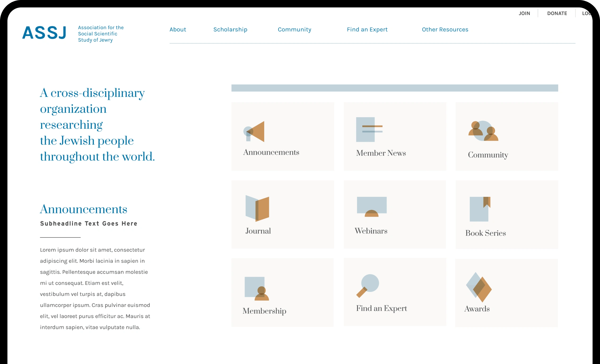Click the Awards tile label

pyautogui.click(x=477, y=309)
